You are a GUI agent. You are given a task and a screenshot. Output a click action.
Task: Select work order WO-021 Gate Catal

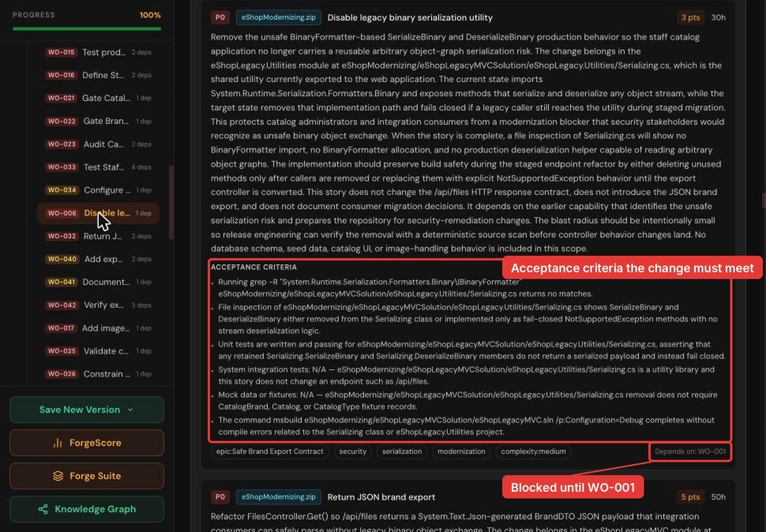coord(98,98)
